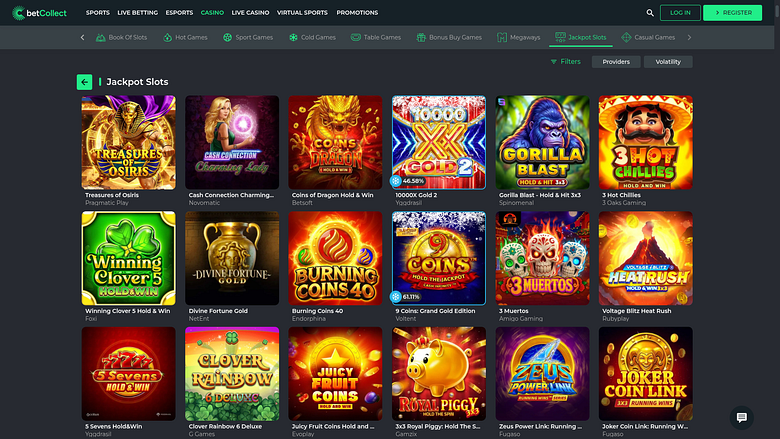Open the Providers filter dropdown
This screenshot has height=439, width=780.
pyautogui.click(x=616, y=62)
